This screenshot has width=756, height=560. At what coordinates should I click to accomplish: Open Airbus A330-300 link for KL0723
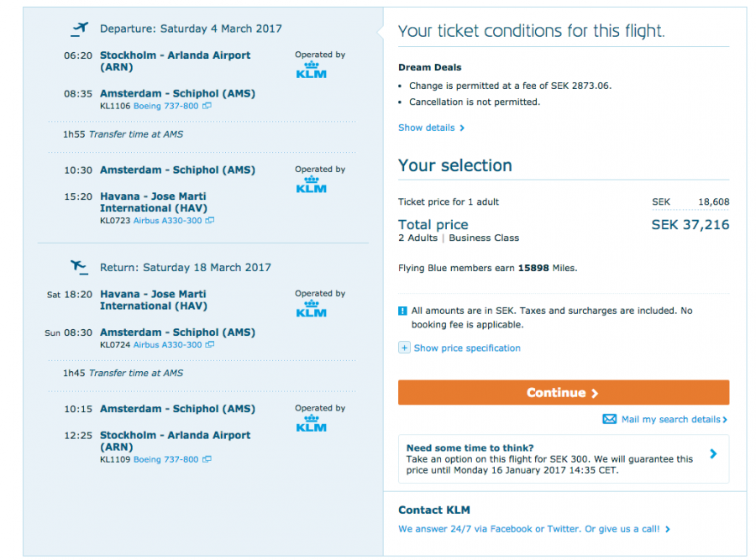167,221
